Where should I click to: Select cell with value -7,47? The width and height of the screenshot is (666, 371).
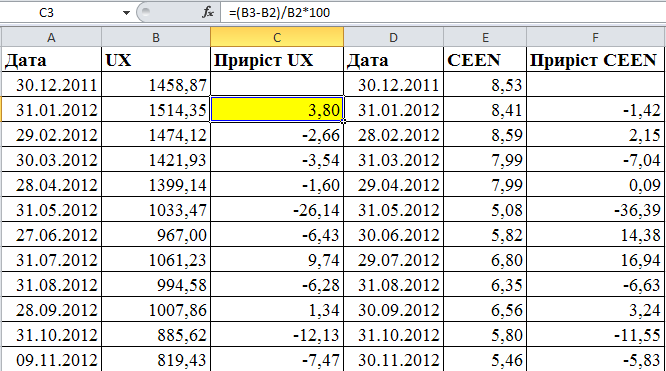tap(277, 360)
